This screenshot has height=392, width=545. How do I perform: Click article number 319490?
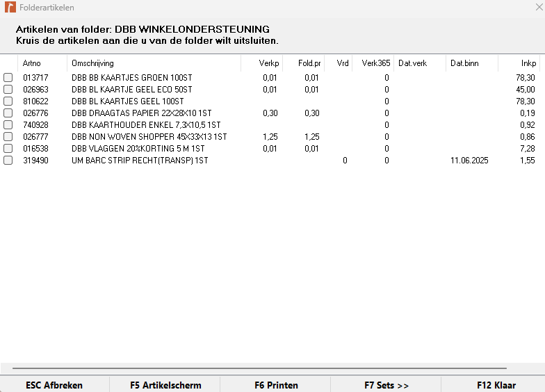coord(35,160)
